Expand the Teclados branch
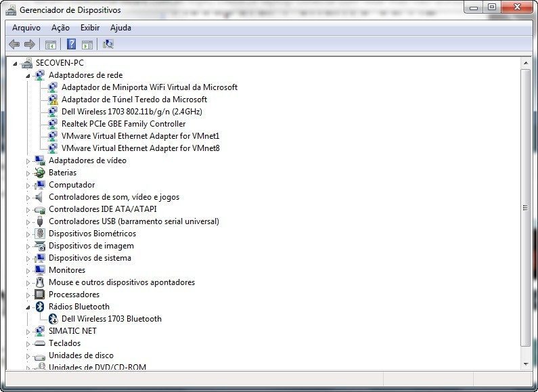The image size is (538, 392). [28, 344]
